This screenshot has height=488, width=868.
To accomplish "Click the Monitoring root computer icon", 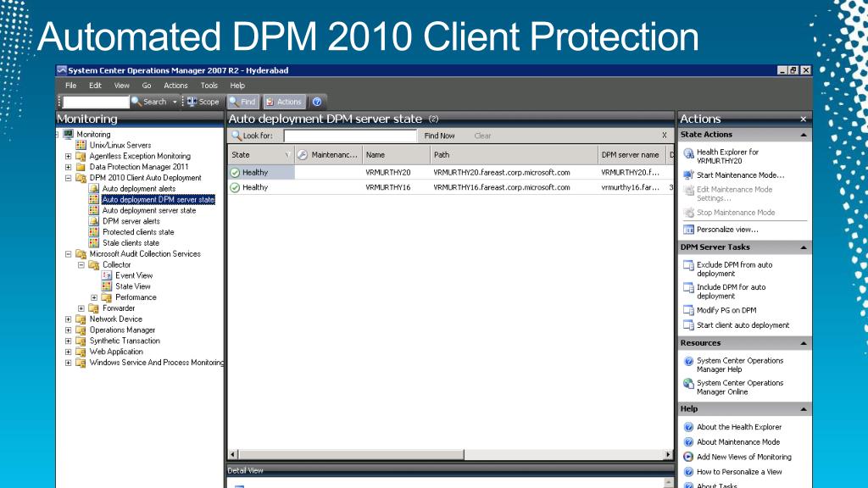I will tap(68, 135).
